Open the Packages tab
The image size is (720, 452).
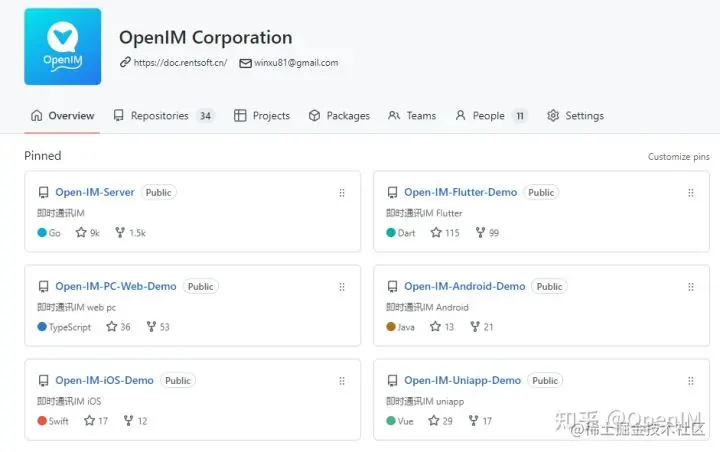pos(339,116)
